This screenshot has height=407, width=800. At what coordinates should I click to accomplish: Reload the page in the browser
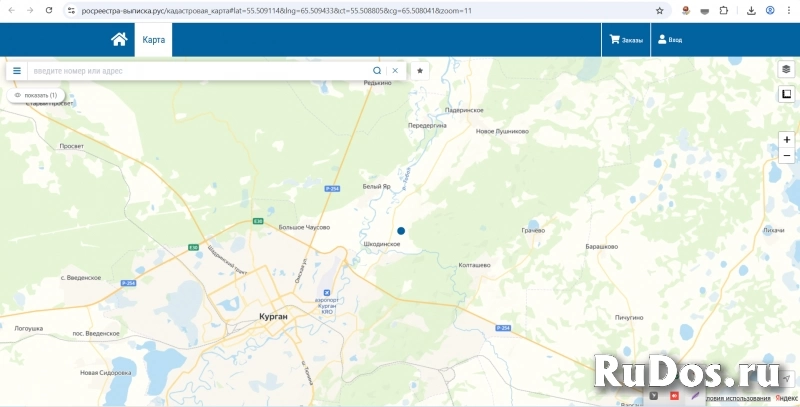pyautogui.click(x=48, y=10)
